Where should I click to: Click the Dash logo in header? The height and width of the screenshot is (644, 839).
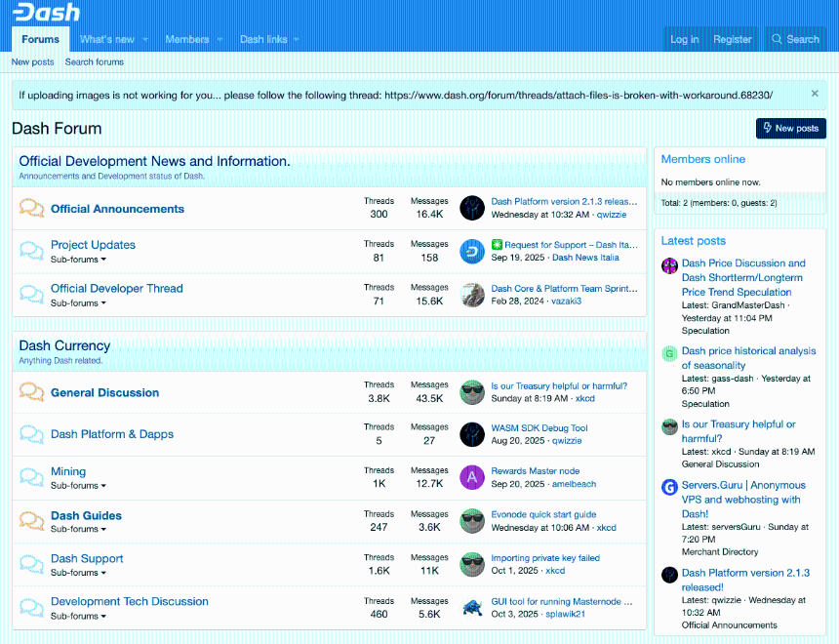coord(46,13)
